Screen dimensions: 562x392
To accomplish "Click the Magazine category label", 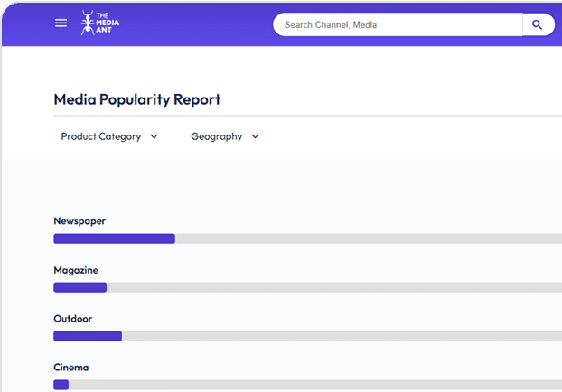I will point(76,270).
